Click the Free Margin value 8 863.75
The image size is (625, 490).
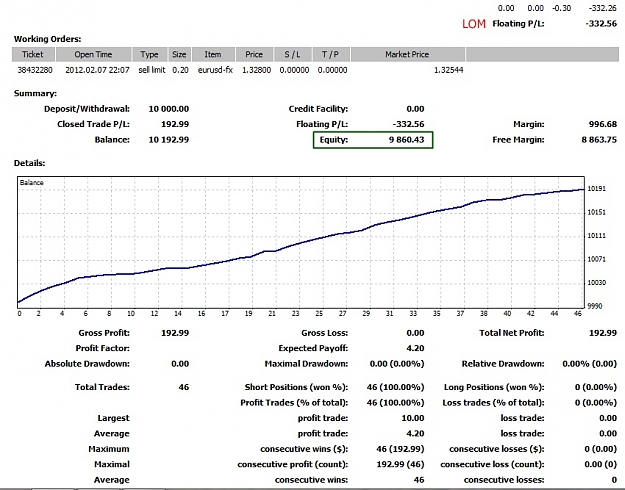[x=599, y=140]
